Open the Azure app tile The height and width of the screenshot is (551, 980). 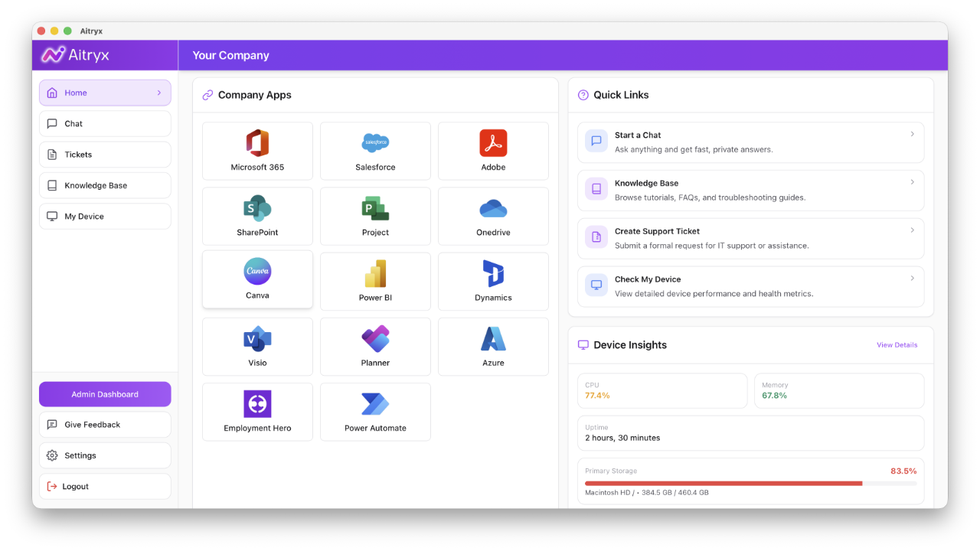point(493,347)
